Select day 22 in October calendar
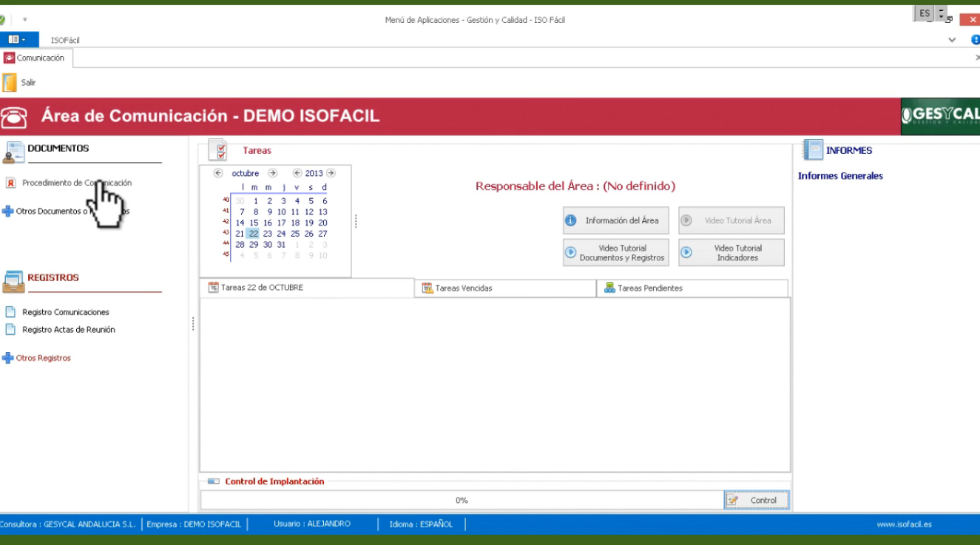Viewport: 980px width, 545px height. (254, 234)
